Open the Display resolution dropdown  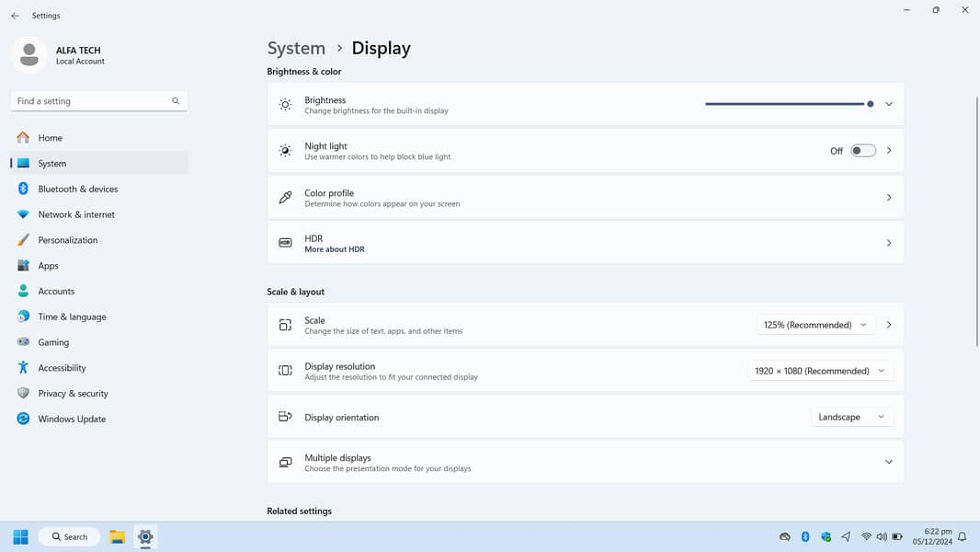pyautogui.click(x=819, y=371)
